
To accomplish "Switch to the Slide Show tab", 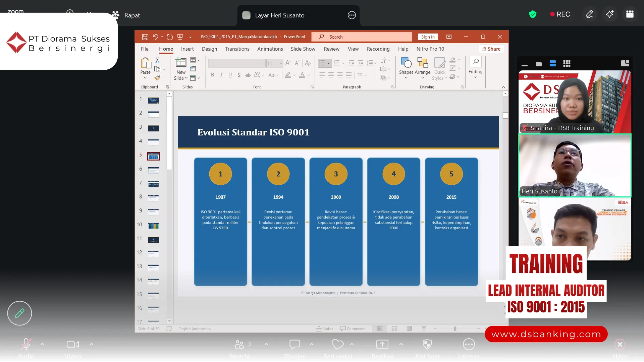I will tap(303, 49).
